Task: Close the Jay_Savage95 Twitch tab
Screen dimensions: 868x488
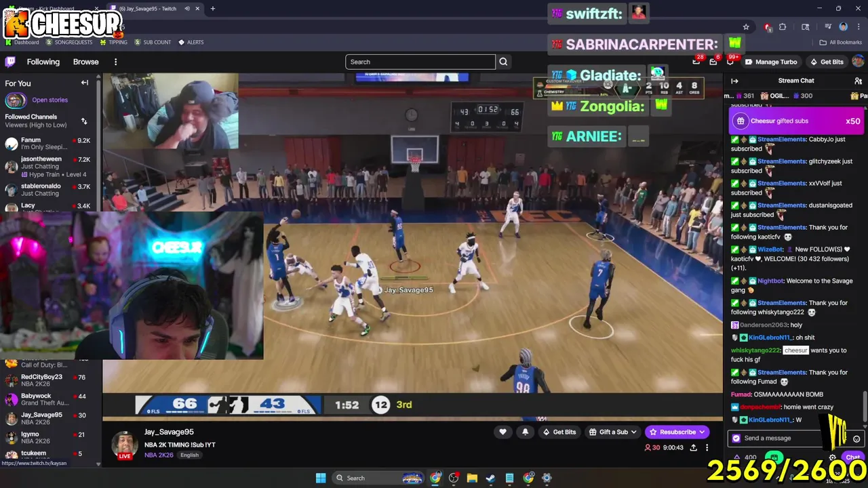Action: coord(197,9)
